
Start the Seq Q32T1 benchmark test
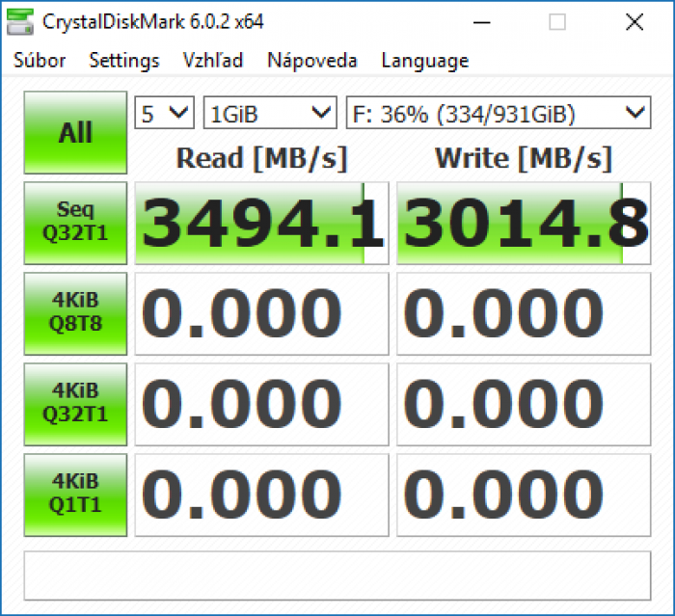point(75,223)
